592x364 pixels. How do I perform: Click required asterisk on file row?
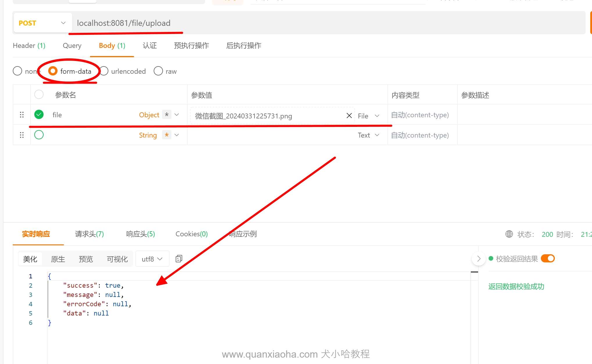point(167,115)
